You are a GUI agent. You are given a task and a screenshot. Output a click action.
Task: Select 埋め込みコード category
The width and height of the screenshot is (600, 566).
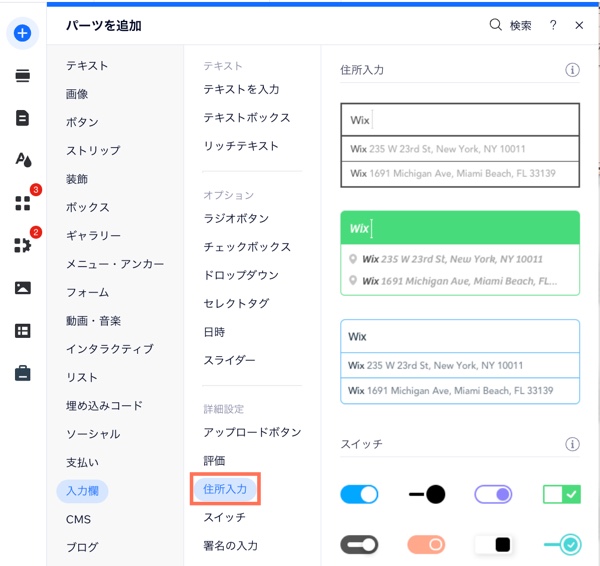tap(104, 405)
